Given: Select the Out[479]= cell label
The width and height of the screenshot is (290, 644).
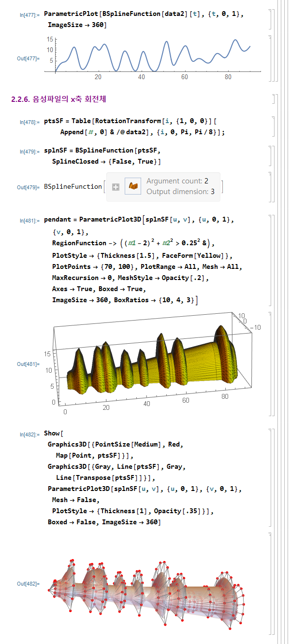Looking at the screenshot, I should (x=28, y=187).
